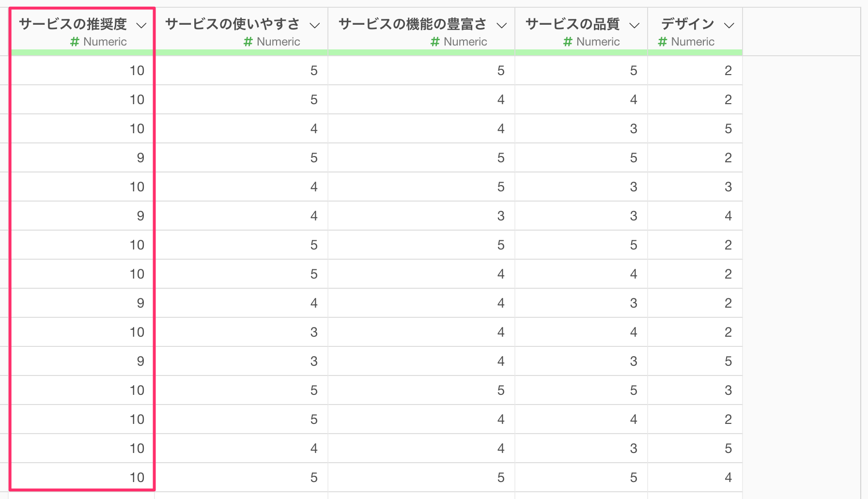Click the # numeric type icon under サービスの推奨度
Viewport: 868px width, 499px height.
[x=75, y=42]
